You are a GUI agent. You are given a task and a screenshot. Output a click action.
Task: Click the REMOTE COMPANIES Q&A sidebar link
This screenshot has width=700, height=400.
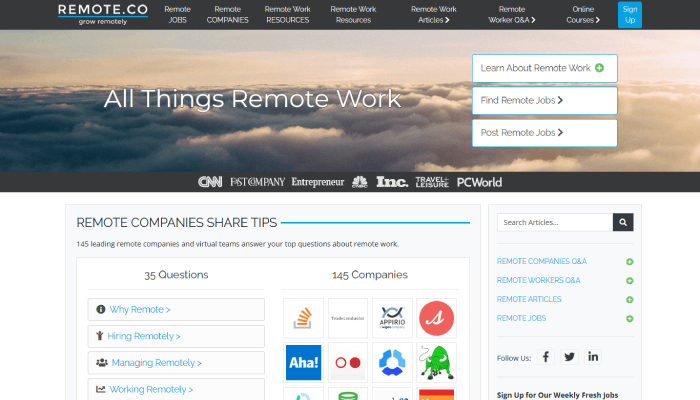(x=542, y=261)
